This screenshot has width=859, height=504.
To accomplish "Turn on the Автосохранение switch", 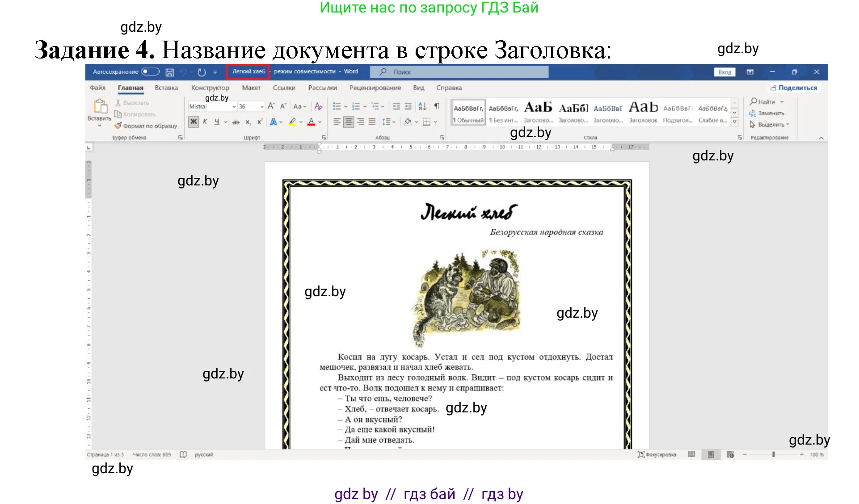I will point(150,72).
